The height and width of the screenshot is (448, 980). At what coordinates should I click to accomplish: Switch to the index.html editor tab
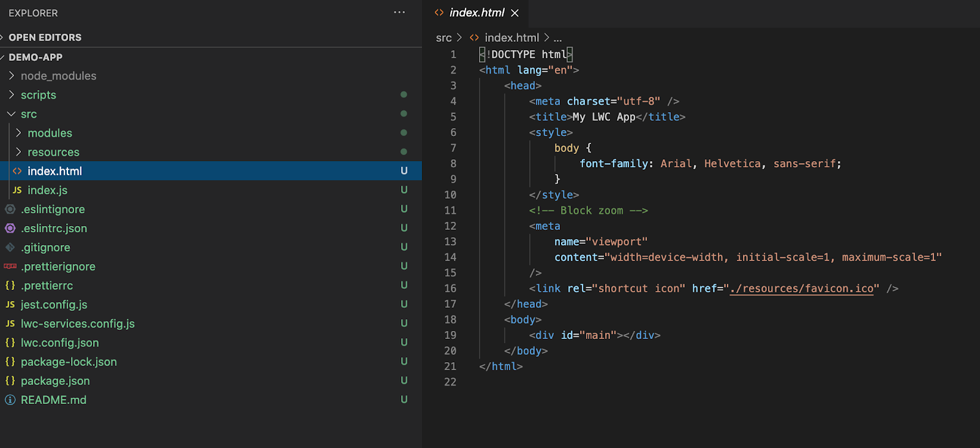point(477,13)
